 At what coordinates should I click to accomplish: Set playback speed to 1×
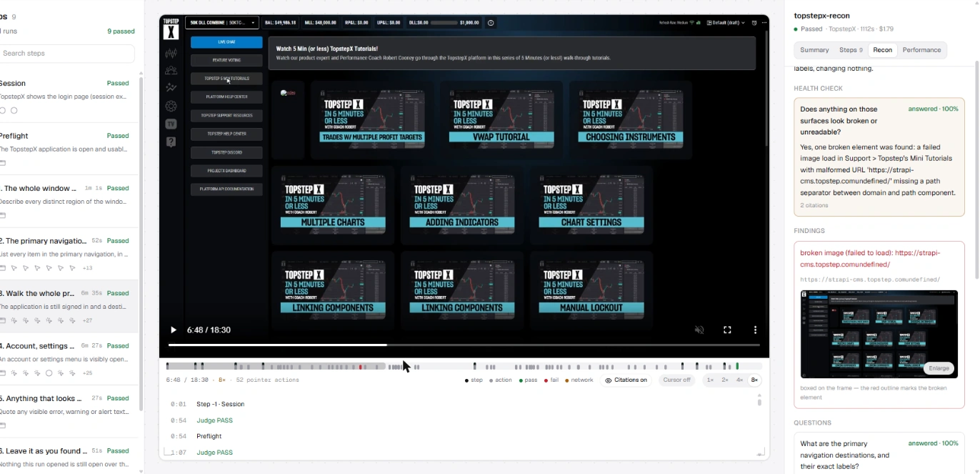pyautogui.click(x=710, y=380)
